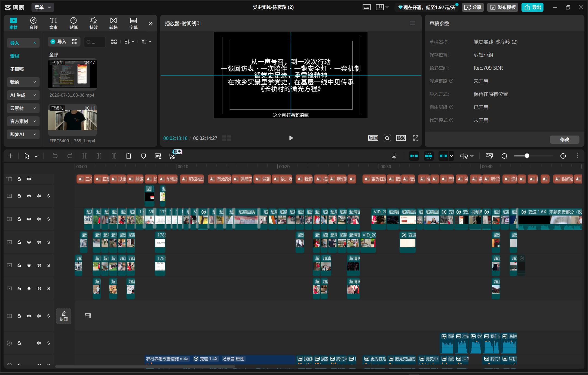Open the 特效 effects panel

(x=93, y=23)
